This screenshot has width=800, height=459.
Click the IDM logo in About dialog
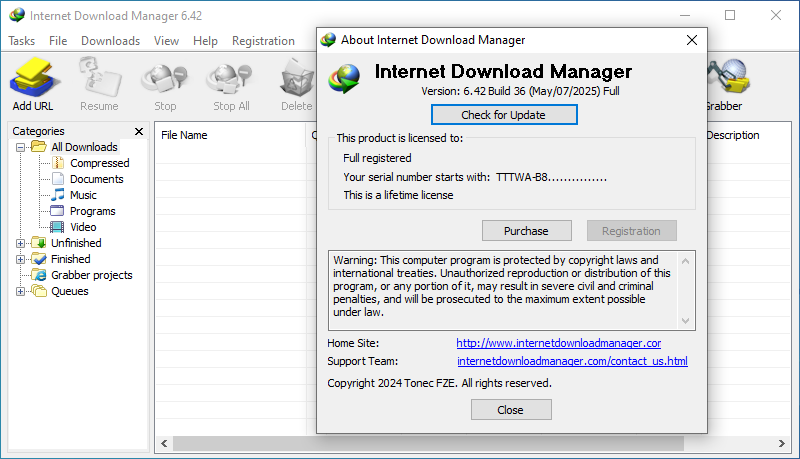(x=344, y=79)
